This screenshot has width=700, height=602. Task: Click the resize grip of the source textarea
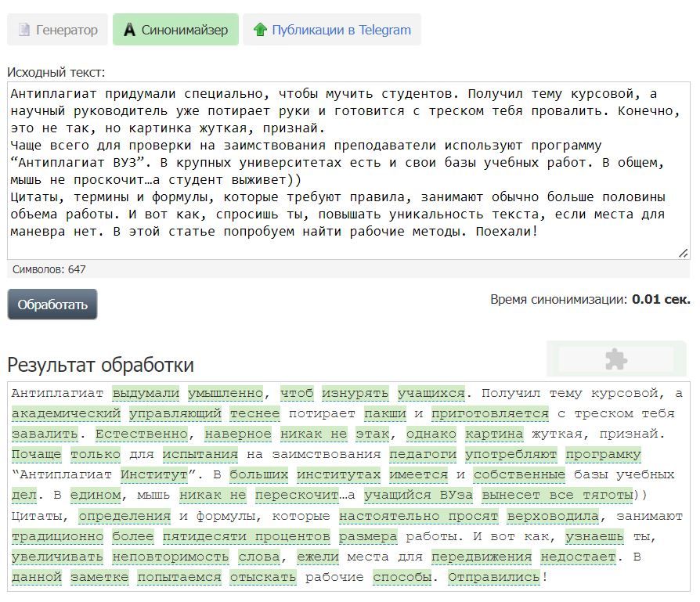click(x=683, y=253)
